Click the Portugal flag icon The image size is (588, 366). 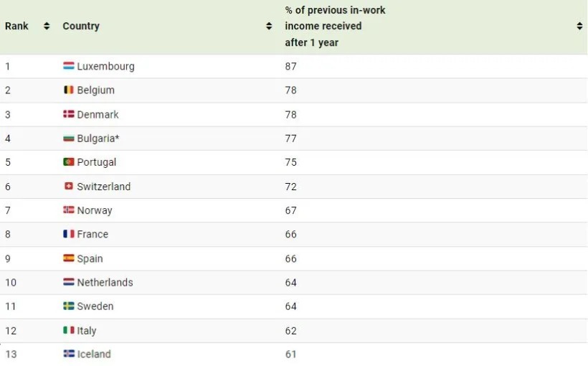pos(69,161)
